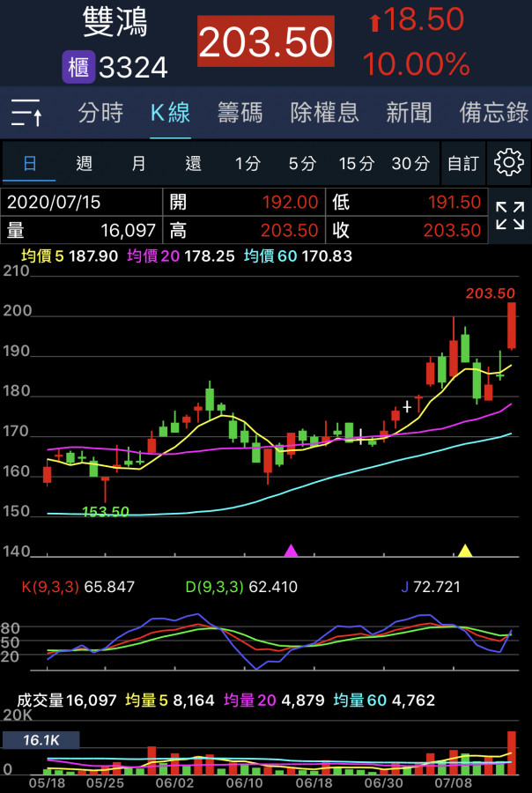Tap the 203.50 current price box
Image resolution: width=532 pixels, height=793 pixels.
(x=265, y=41)
